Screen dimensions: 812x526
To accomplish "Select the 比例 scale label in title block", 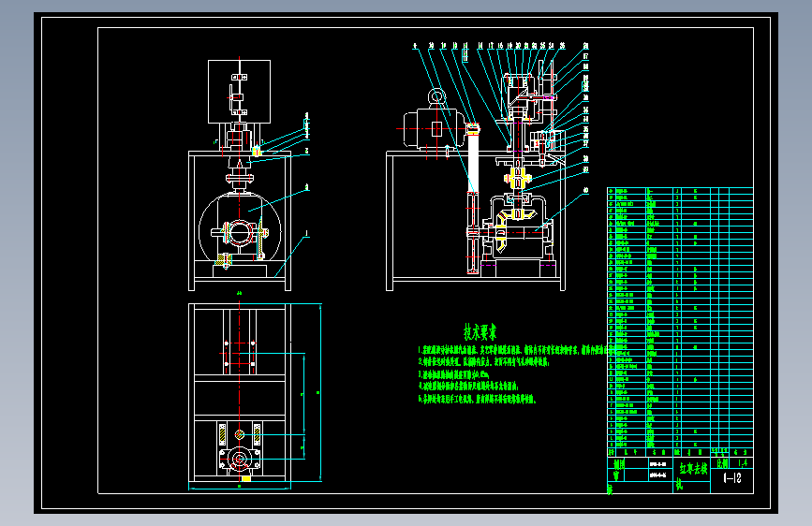I will point(723,463).
